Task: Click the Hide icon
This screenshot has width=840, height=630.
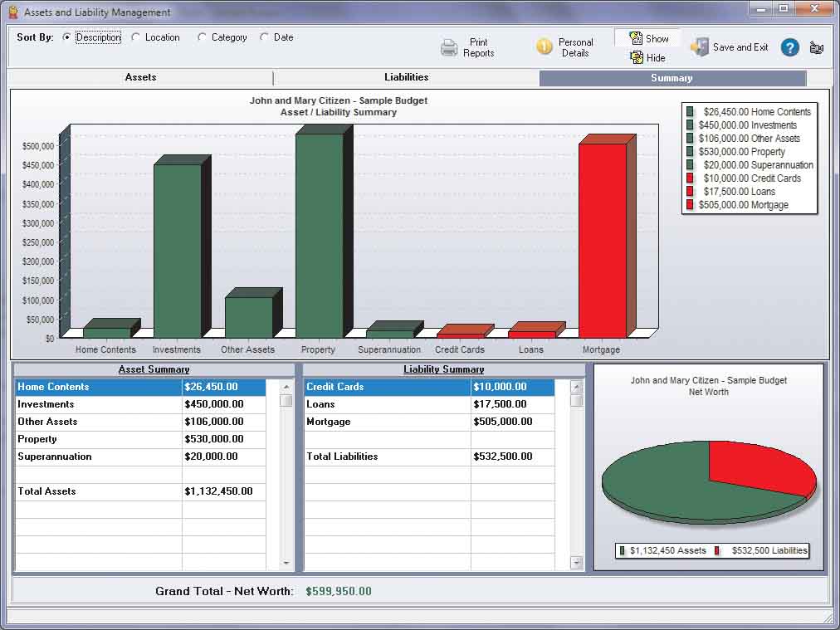Action: point(637,57)
